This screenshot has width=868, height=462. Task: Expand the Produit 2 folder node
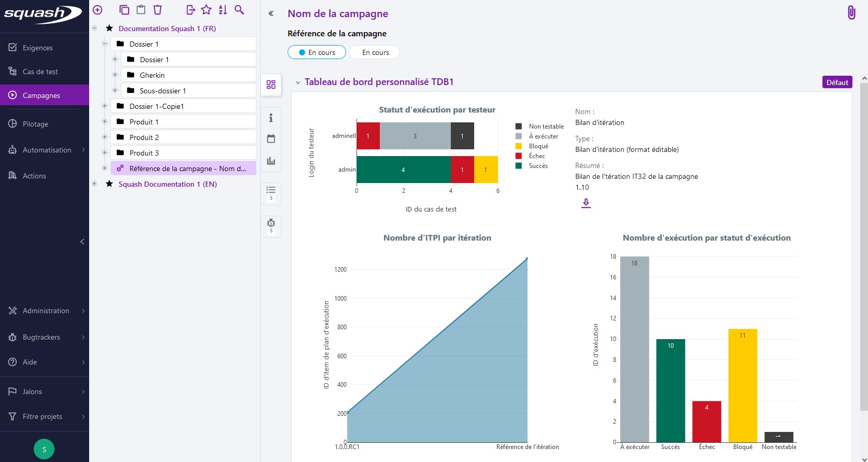click(105, 137)
